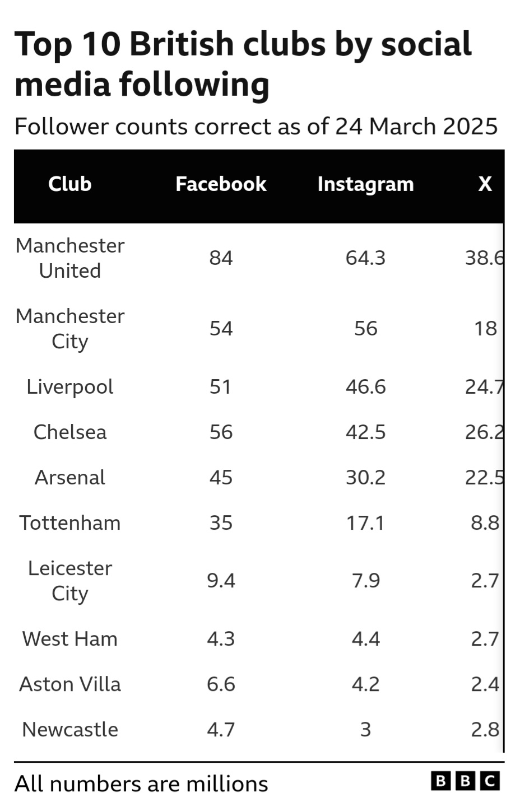Click the Club column header
The width and height of the screenshot is (520, 812).
(69, 184)
